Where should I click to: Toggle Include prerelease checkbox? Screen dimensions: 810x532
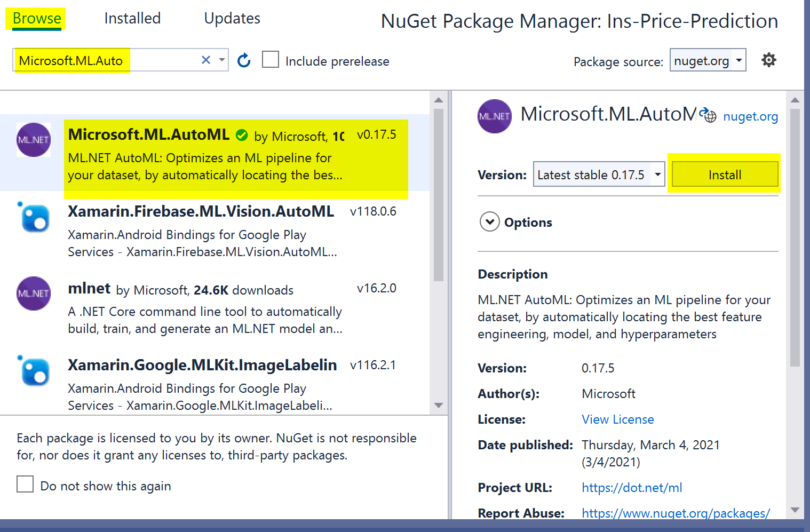pyautogui.click(x=271, y=60)
